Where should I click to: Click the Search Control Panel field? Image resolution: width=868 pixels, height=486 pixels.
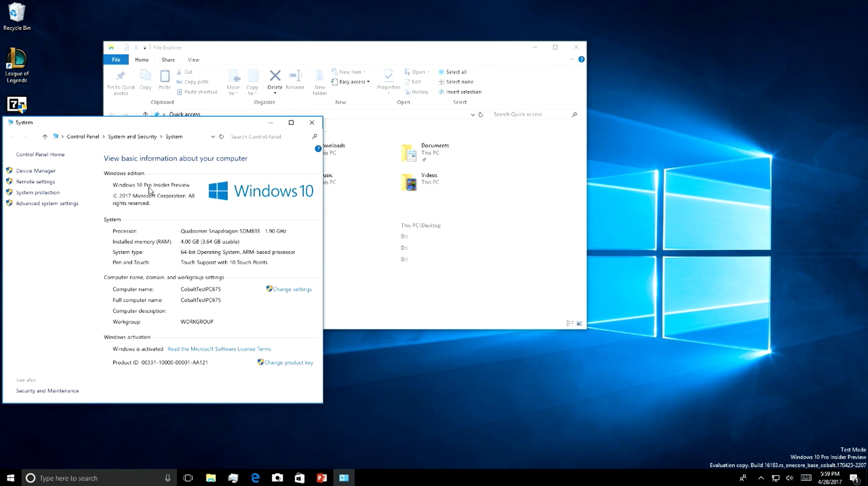pos(270,136)
